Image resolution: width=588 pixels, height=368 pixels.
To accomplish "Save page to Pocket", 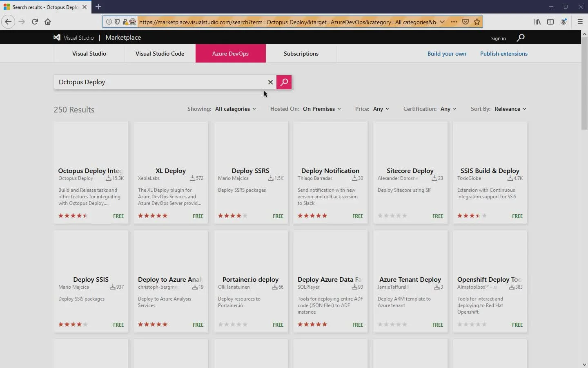I will 465,22.
